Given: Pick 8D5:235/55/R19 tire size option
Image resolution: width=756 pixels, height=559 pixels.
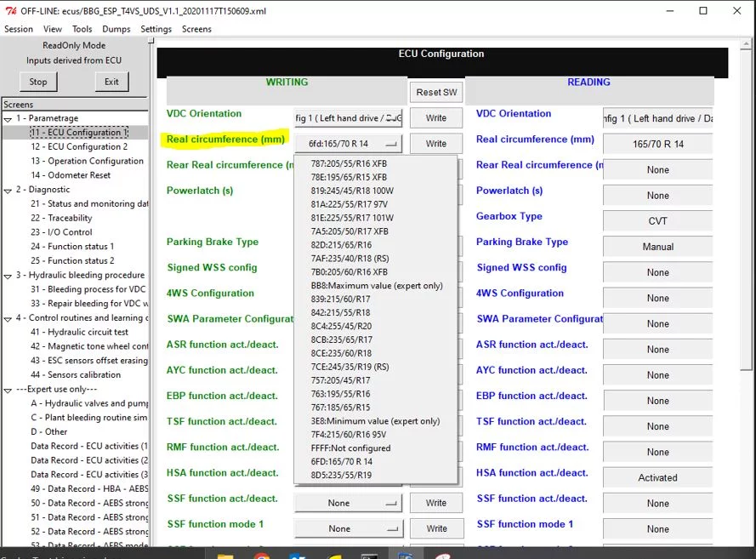Looking at the screenshot, I should (x=342, y=476).
